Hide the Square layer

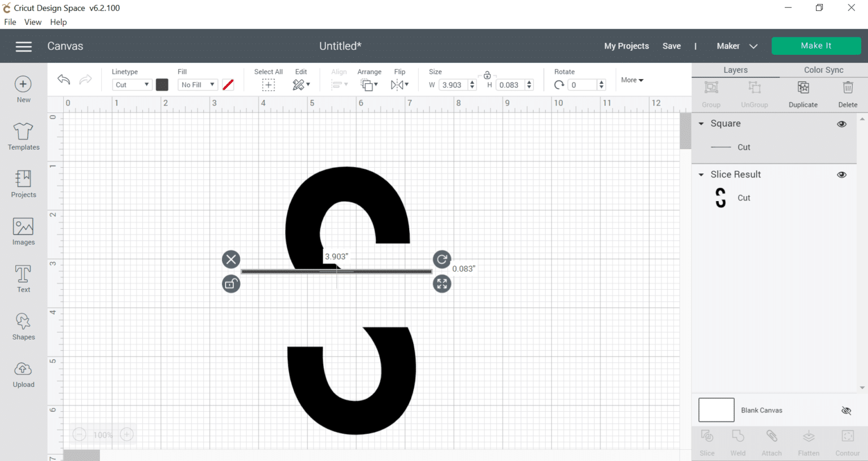pyautogui.click(x=841, y=124)
